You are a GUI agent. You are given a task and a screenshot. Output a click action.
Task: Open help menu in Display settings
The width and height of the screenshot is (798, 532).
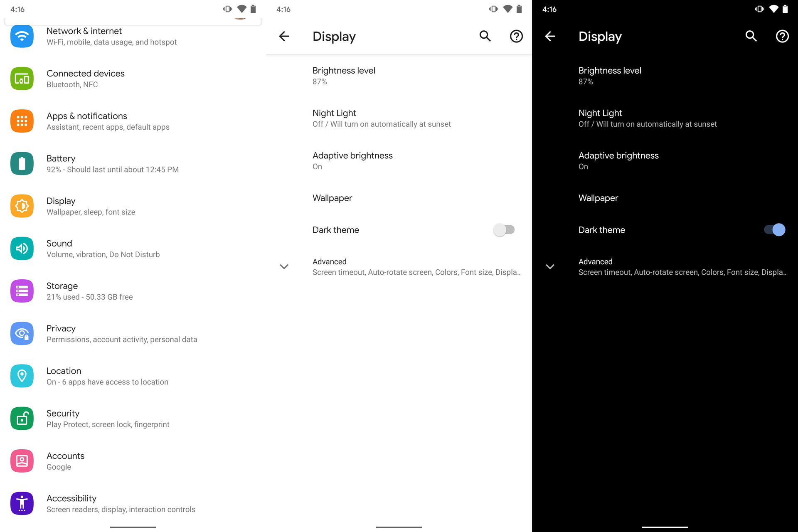point(516,36)
